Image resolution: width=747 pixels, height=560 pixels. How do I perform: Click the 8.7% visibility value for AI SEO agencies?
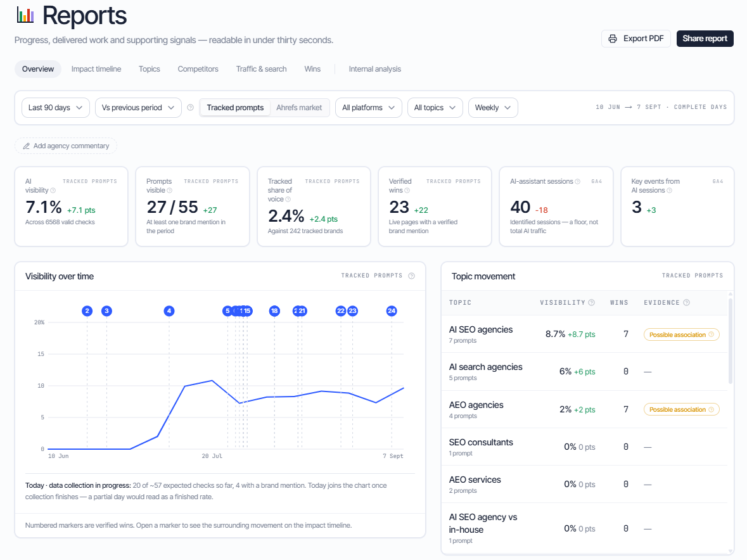(555, 334)
